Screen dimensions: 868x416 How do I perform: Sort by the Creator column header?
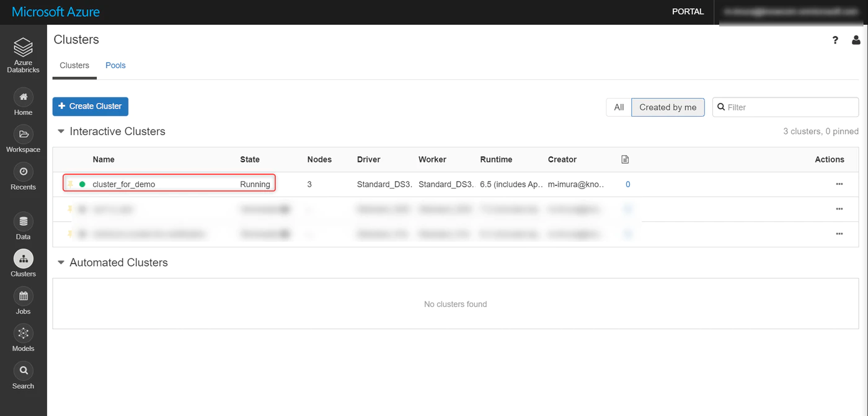(562, 159)
